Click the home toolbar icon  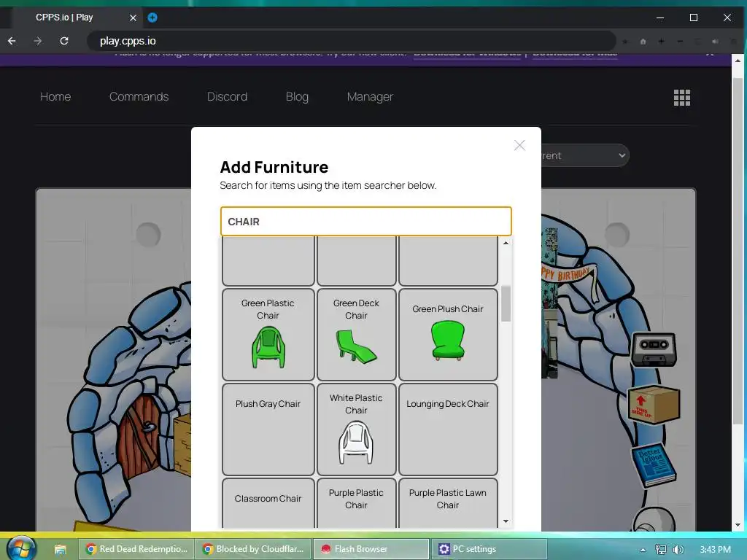pos(643,42)
